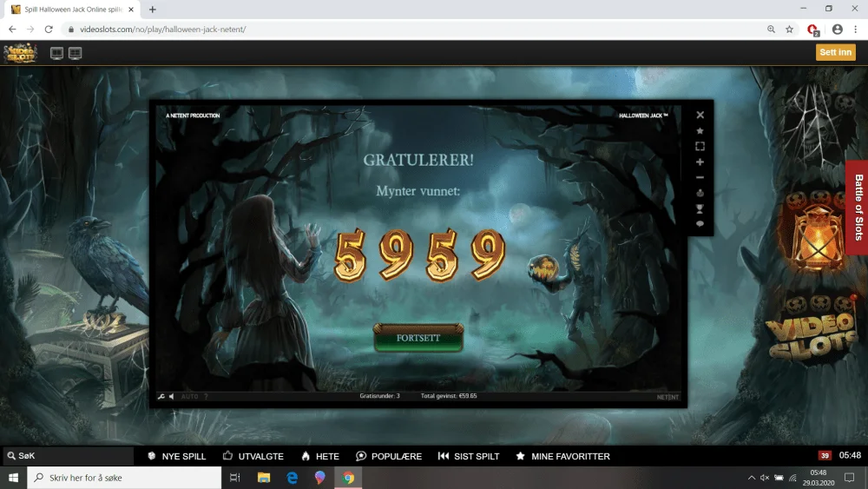
Task: Open MINE FAVORITTER category
Action: point(563,456)
